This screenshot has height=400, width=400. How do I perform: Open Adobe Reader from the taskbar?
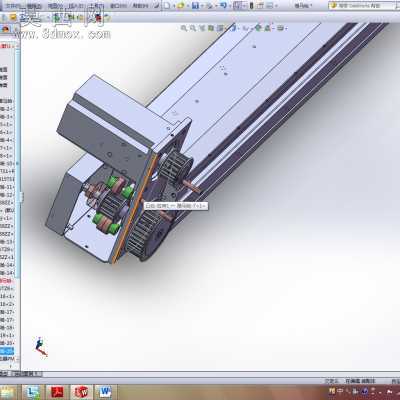(57, 392)
